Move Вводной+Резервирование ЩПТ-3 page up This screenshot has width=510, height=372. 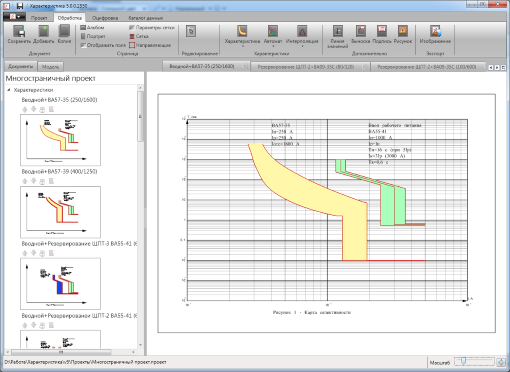coord(25,253)
